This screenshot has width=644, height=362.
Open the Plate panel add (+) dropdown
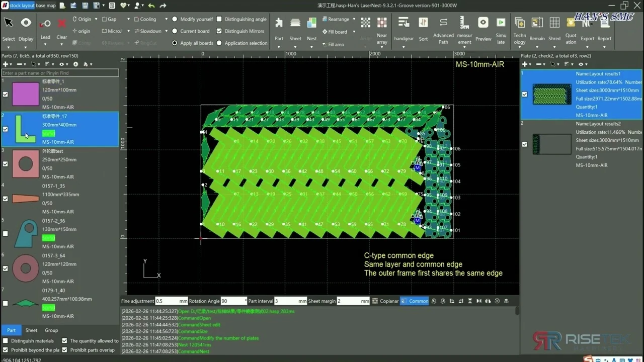tap(526, 64)
